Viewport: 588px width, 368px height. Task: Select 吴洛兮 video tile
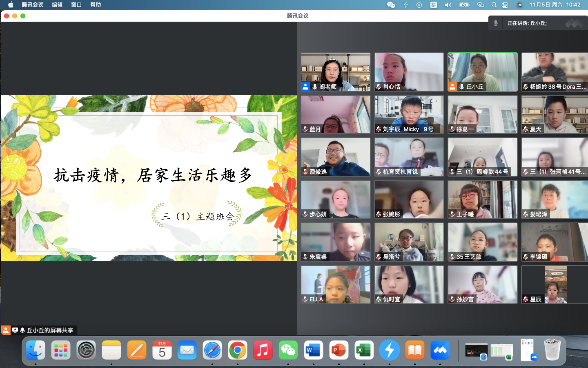click(409, 242)
